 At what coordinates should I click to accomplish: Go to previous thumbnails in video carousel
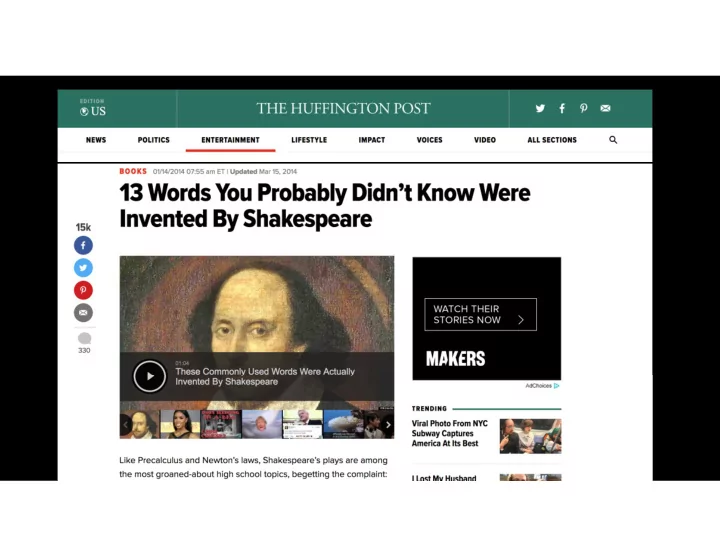tap(125, 425)
